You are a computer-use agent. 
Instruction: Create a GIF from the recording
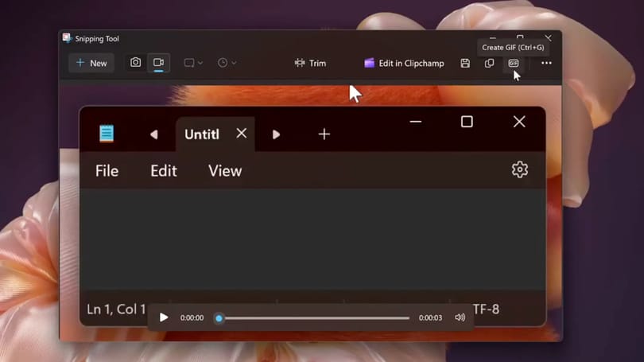coord(514,63)
